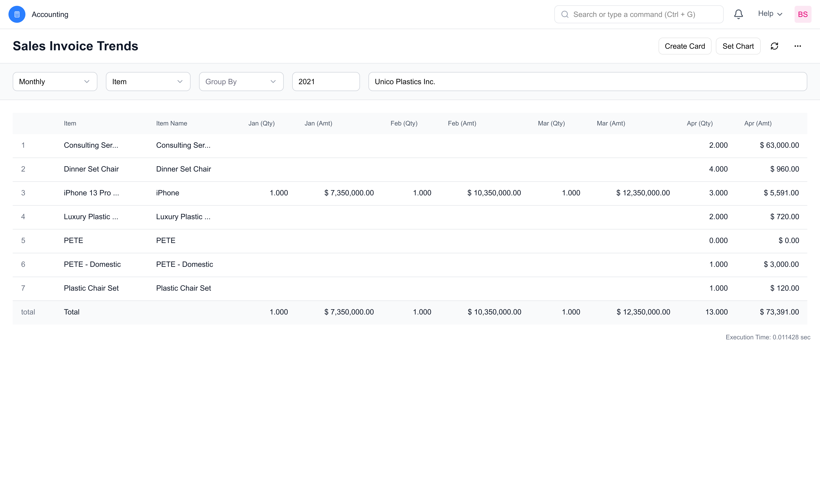Viewport: 820px width, 504px height.
Task: Click row number 5
Action: coord(23,241)
